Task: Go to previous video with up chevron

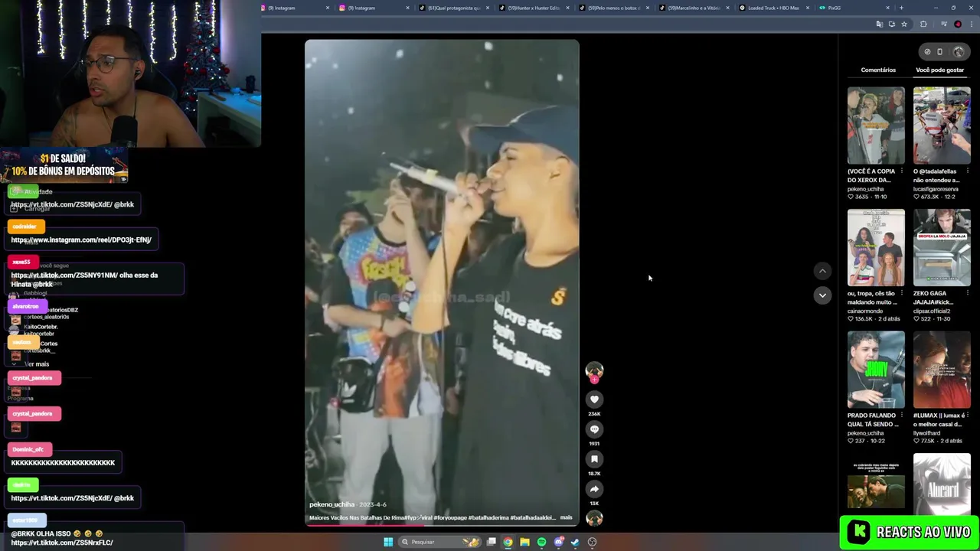Action: (822, 271)
